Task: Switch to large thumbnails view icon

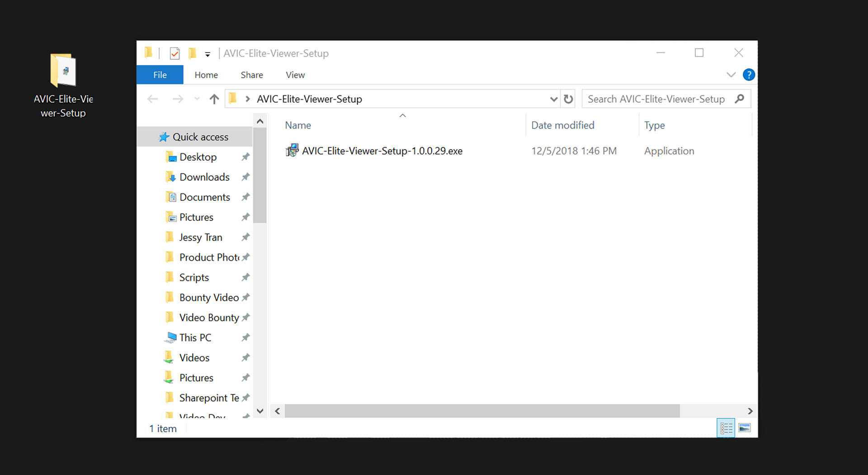Action: click(x=745, y=428)
